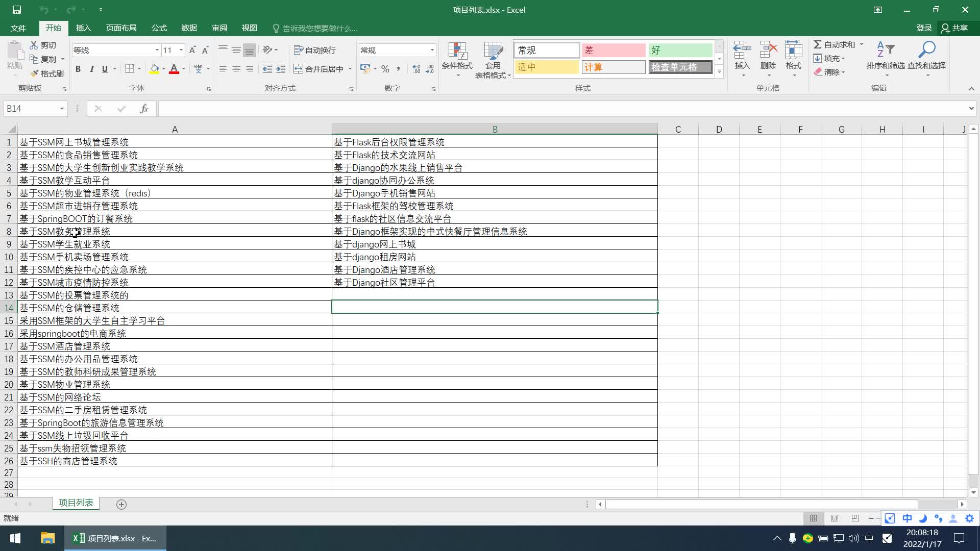Image resolution: width=980 pixels, height=551 pixels.
Task: Open the Name Box dropdown arrow
Action: pos(62,109)
